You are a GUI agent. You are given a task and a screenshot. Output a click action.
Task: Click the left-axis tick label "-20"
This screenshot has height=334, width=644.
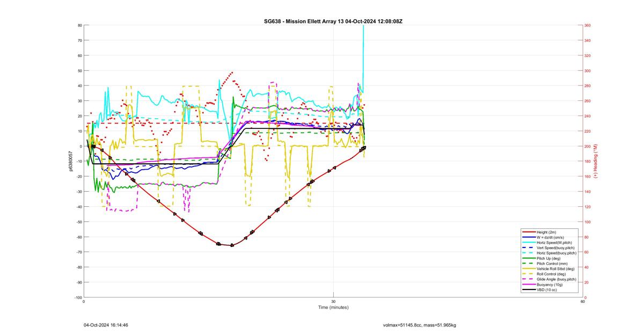(79, 176)
